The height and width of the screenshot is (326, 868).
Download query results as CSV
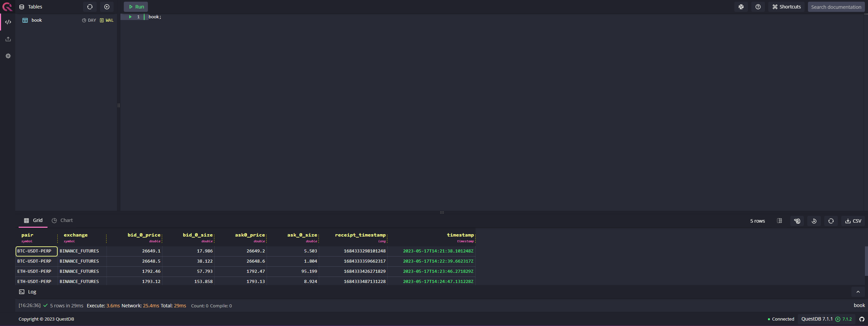[x=853, y=221]
